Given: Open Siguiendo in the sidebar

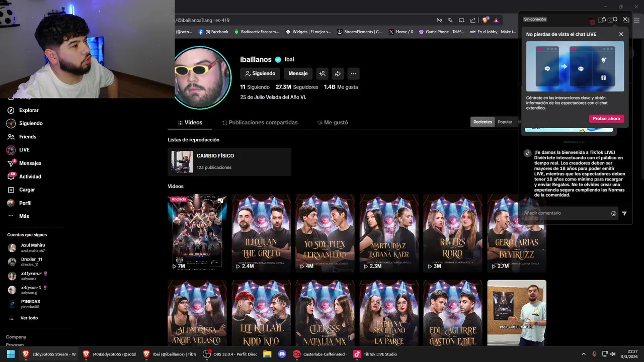Looking at the screenshot, I should (x=25, y=123).
